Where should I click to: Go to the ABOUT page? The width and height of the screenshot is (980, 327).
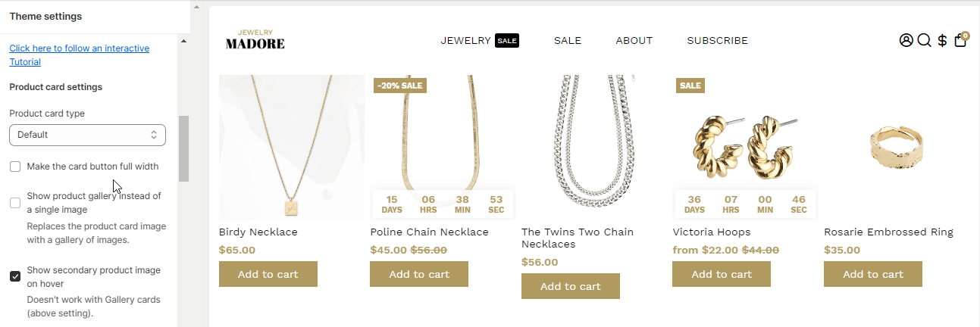[634, 41]
